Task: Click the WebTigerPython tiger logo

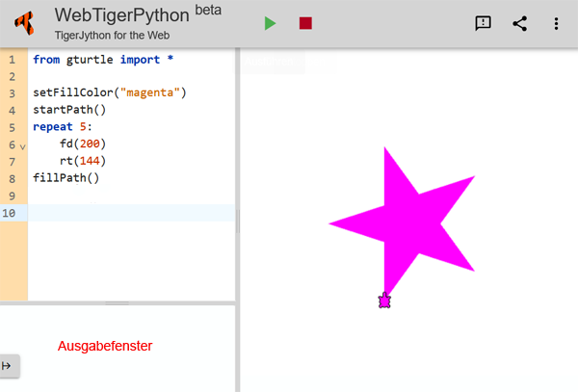Action: pos(26,23)
